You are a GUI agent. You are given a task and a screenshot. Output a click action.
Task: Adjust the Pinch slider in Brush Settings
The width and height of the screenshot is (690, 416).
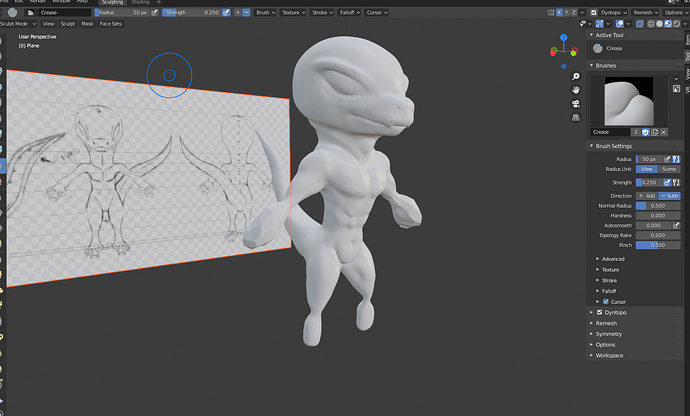658,245
